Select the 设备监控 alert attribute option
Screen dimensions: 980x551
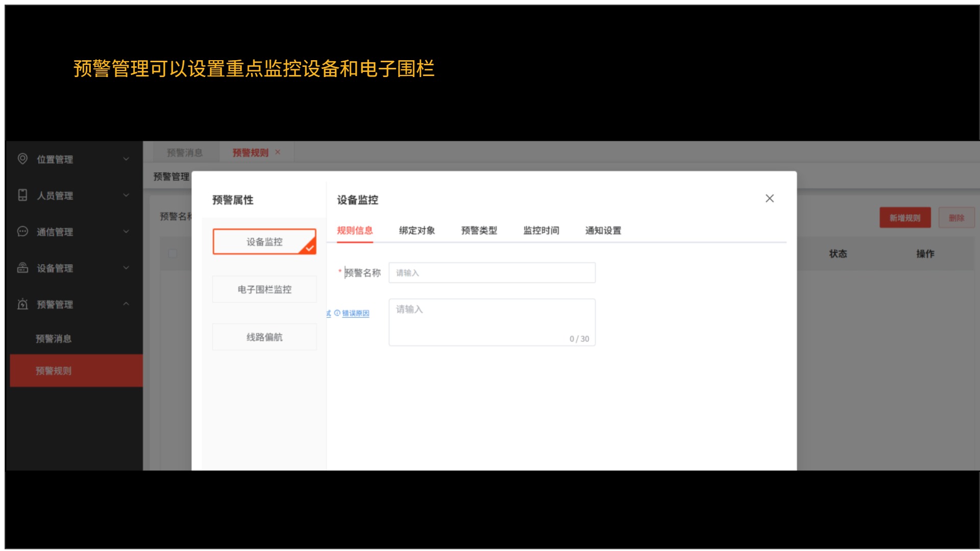(x=264, y=242)
